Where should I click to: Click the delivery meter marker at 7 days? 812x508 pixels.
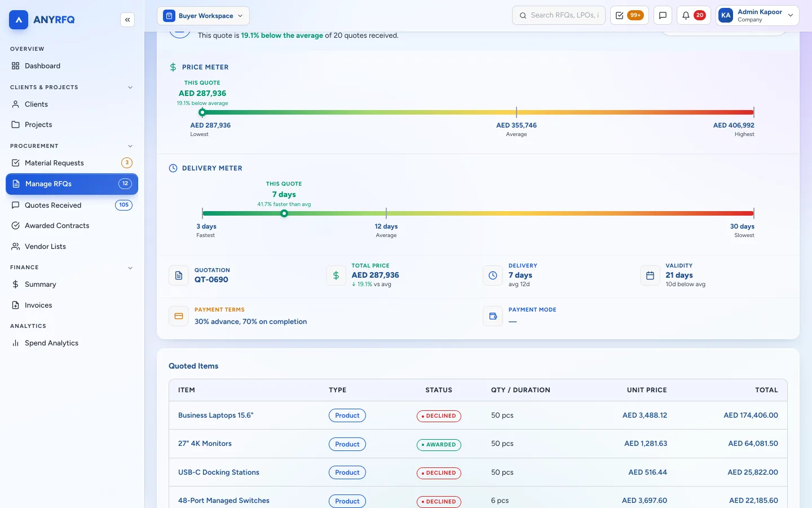(284, 213)
